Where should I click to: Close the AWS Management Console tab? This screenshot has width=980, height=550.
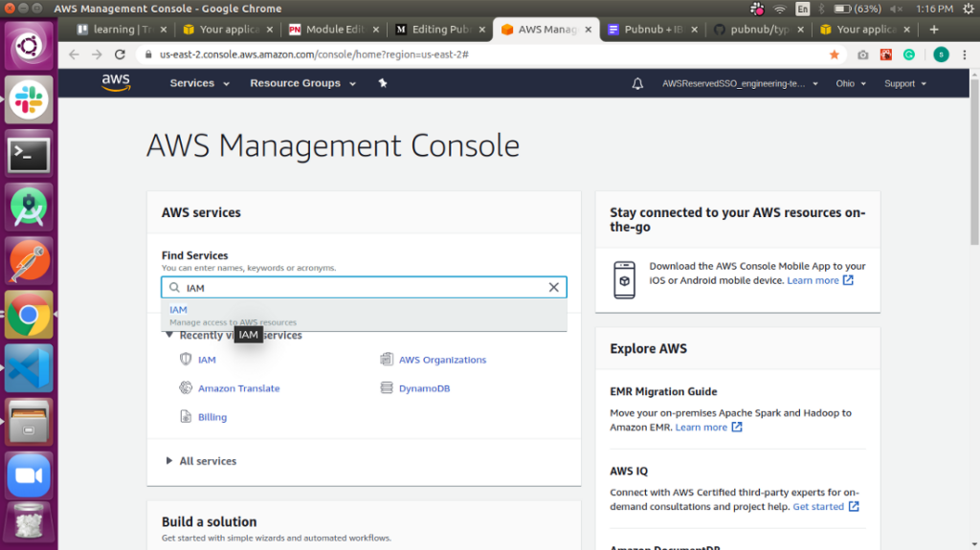589,30
